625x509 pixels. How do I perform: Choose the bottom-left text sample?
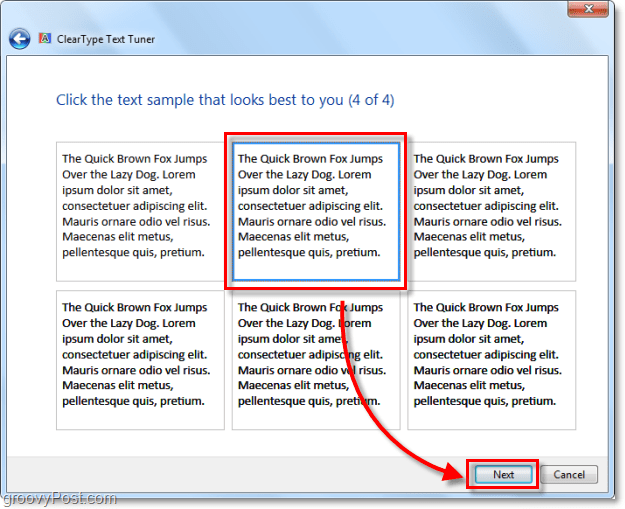140,360
